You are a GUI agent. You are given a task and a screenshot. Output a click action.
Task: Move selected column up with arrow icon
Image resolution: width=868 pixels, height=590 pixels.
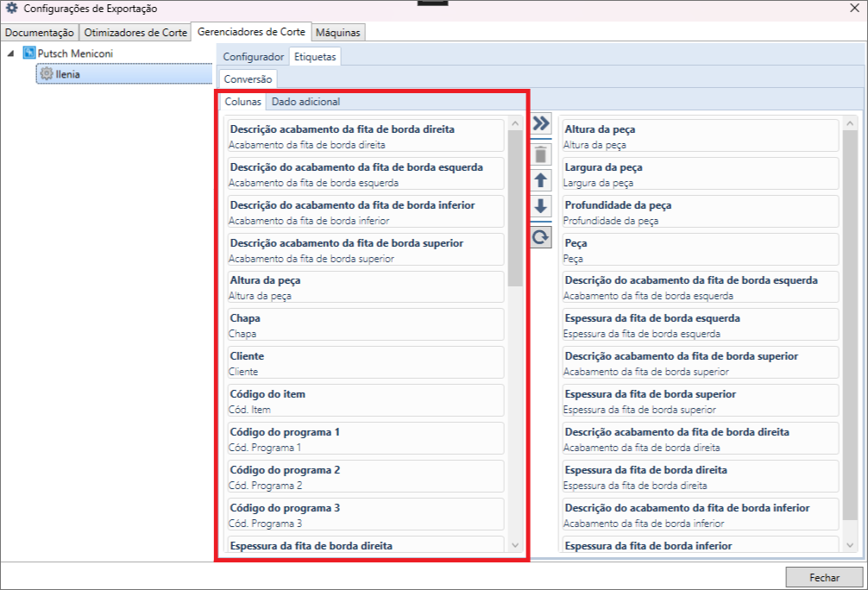click(x=541, y=180)
